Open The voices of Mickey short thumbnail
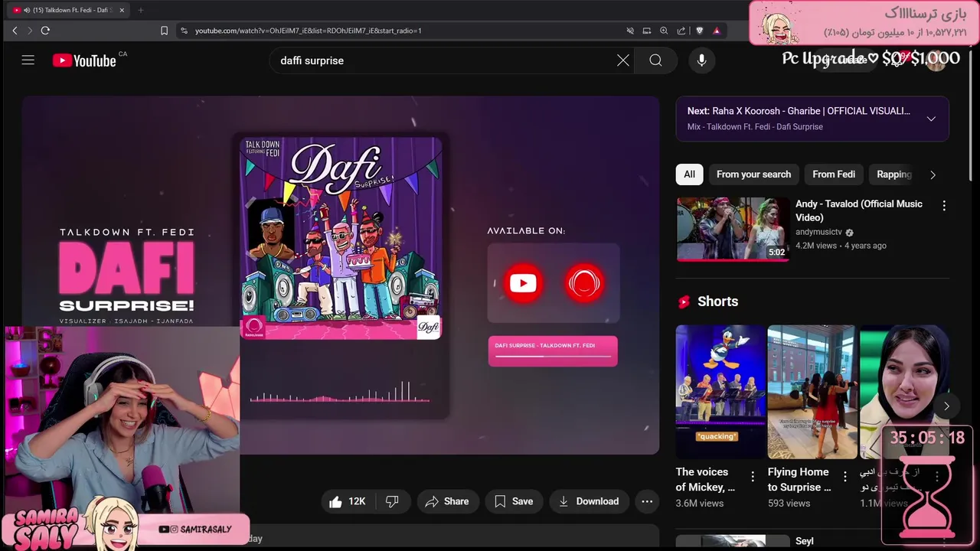The height and width of the screenshot is (551, 980). click(720, 392)
